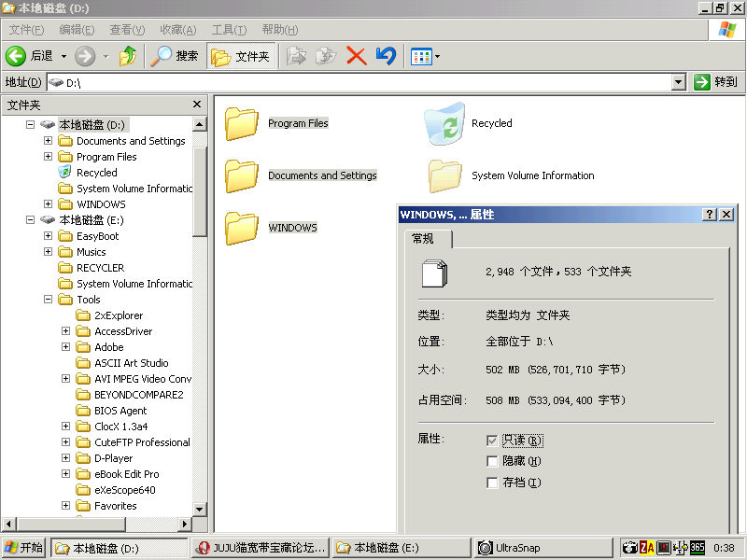This screenshot has width=747, height=560.
Task: Click the Copy To folder icon
Action: 326,56
